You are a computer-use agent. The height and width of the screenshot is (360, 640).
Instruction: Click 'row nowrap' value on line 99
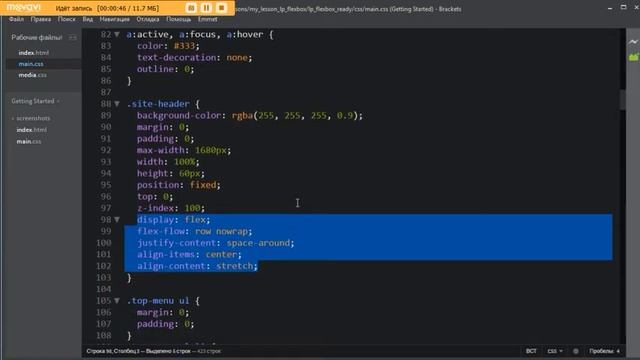(x=221, y=231)
